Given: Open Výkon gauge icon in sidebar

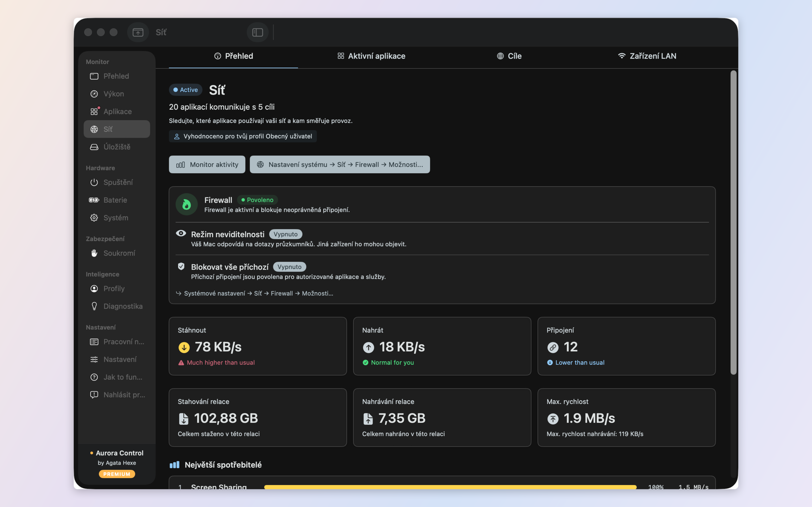Looking at the screenshot, I should point(94,94).
